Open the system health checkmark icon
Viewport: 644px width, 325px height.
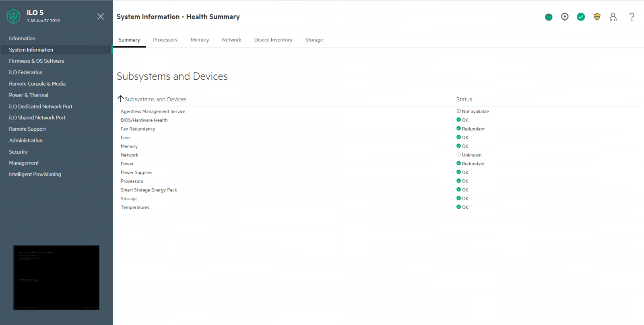click(x=581, y=17)
